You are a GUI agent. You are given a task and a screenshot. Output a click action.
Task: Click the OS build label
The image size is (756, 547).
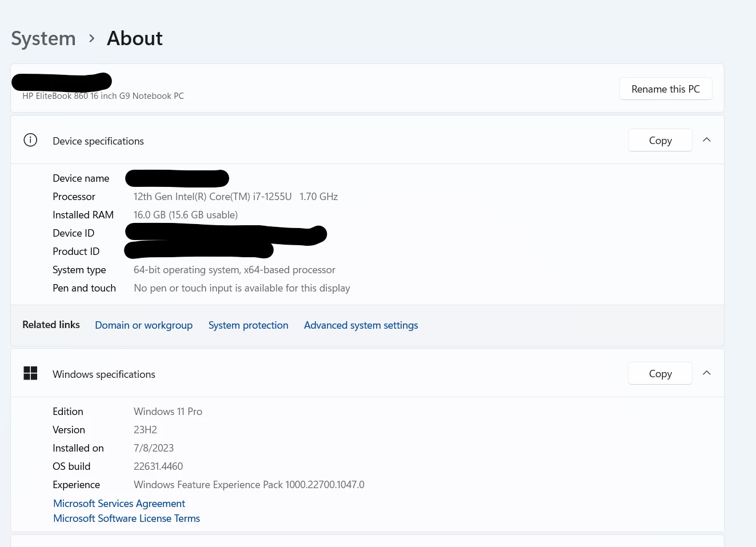pos(71,466)
